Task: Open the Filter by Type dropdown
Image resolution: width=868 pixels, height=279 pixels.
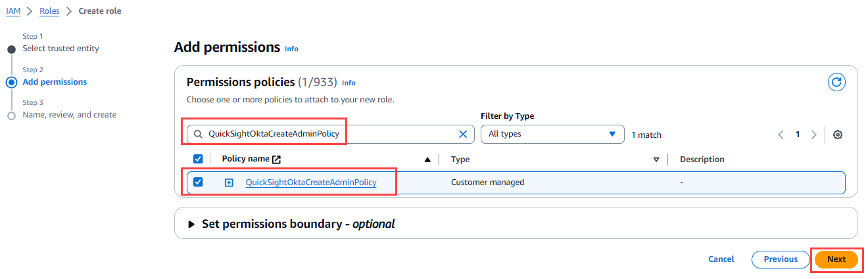Action: [x=552, y=134]
